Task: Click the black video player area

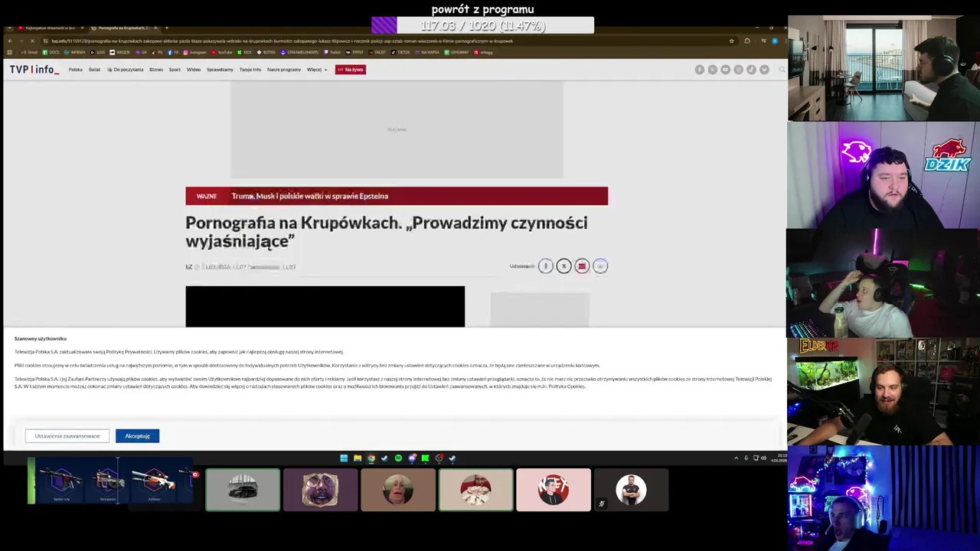Action: (x=325, y=307)
